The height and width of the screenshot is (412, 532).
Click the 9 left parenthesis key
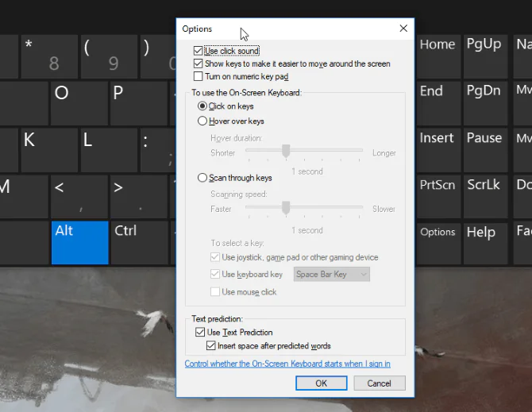click(x=109, y=56)
